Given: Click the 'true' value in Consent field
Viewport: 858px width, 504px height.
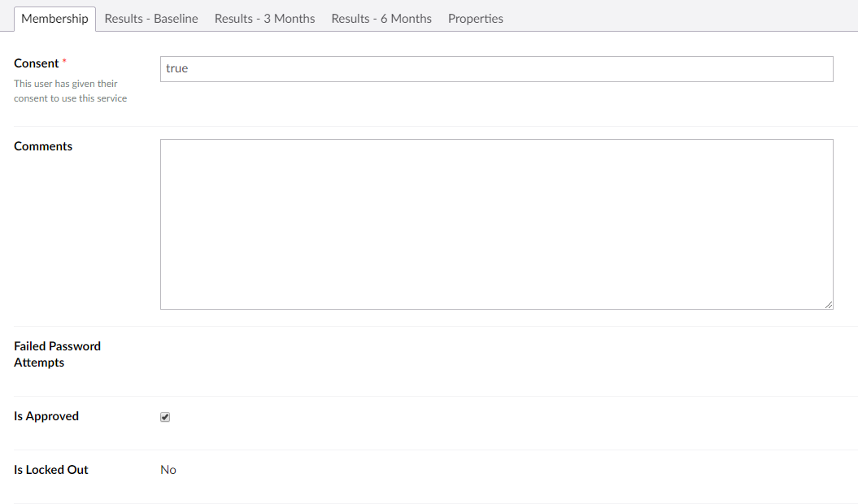Looking at the screenshot, I should 177,69.
